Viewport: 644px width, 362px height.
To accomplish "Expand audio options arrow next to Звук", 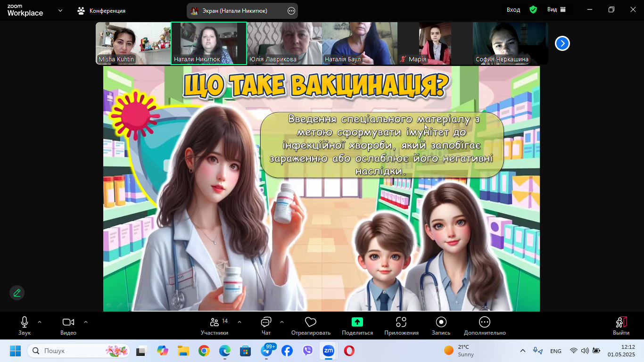I will [40, 322].
